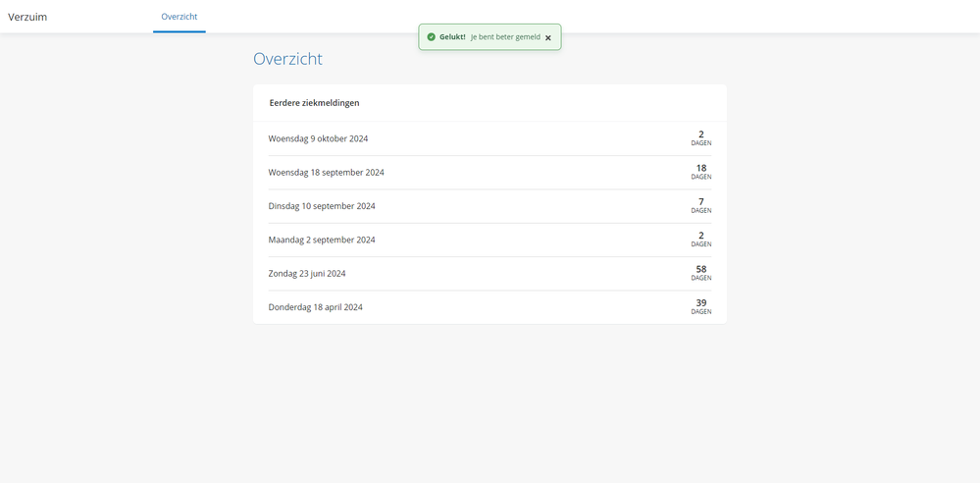Viewport: 980px width, 483px height.
Task: Select the Maandag 2 september 2024 entry
Action: pos(322,240)
